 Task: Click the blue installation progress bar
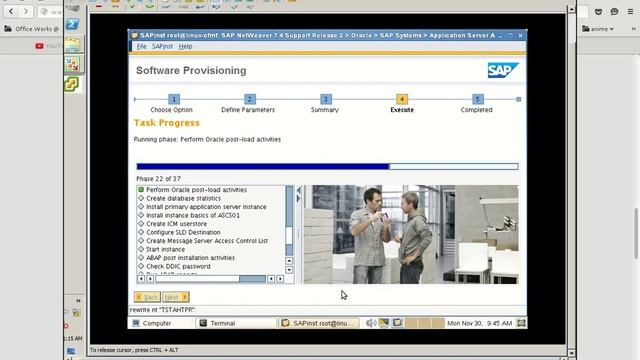click(x=327, y=167)
